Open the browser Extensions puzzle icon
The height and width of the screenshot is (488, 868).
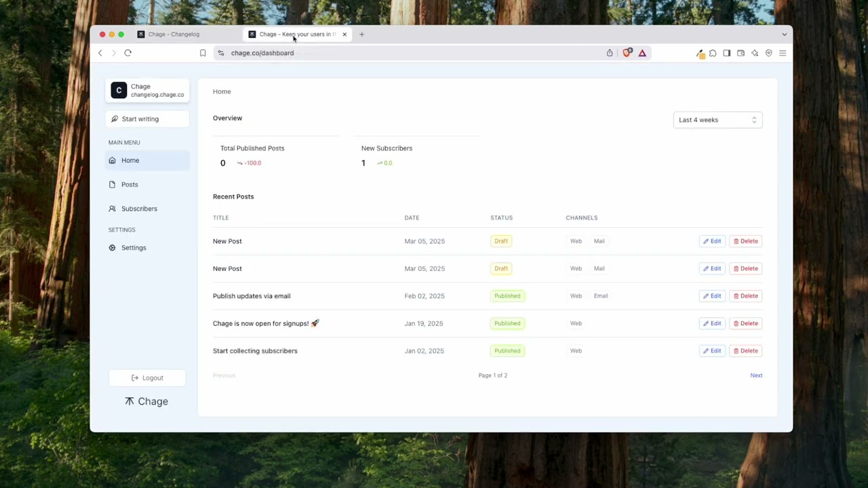pyautogui.click(x=713, y=53)
